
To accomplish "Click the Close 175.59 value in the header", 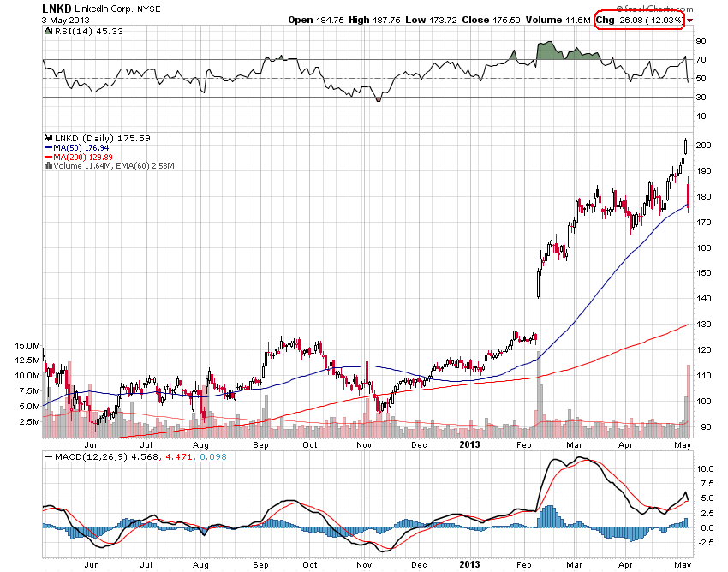I will pos(492,20).
